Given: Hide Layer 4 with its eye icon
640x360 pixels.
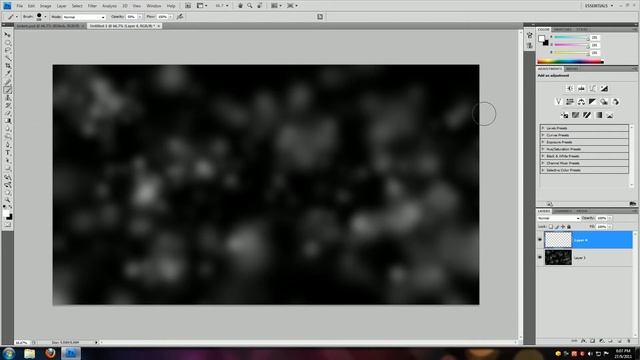Looking at the screenshot, I should (x=540, y=240).
